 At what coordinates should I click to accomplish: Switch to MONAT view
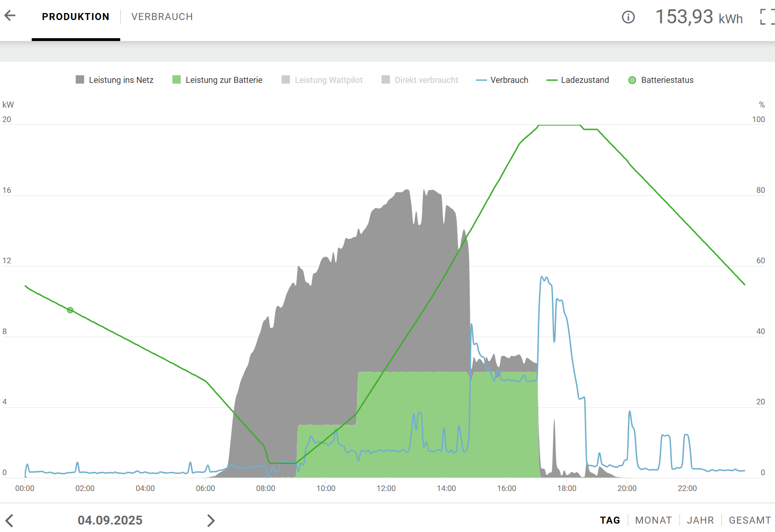[x=653, y=520]
